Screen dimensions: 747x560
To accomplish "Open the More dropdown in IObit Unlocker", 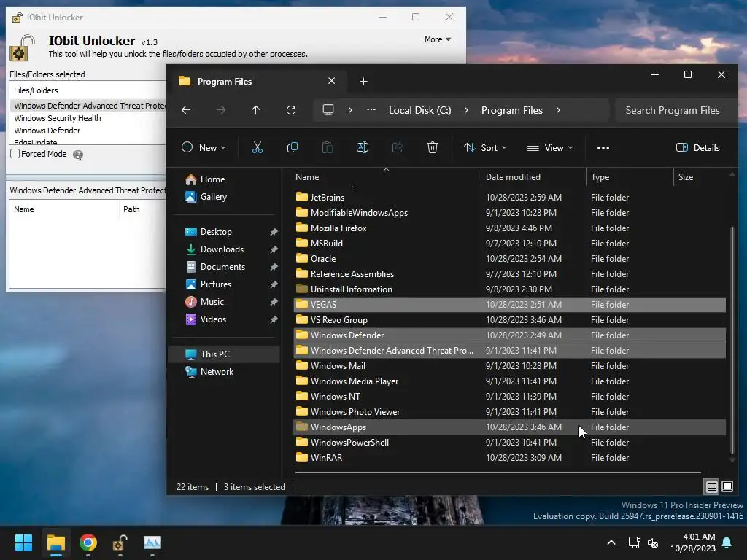I will click(438, 39).
